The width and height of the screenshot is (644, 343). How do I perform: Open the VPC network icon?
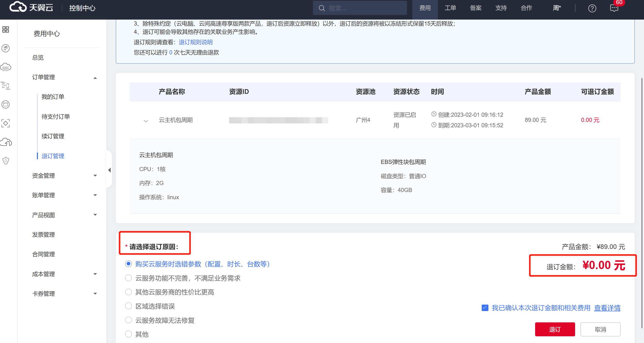[x=6, y=86]
